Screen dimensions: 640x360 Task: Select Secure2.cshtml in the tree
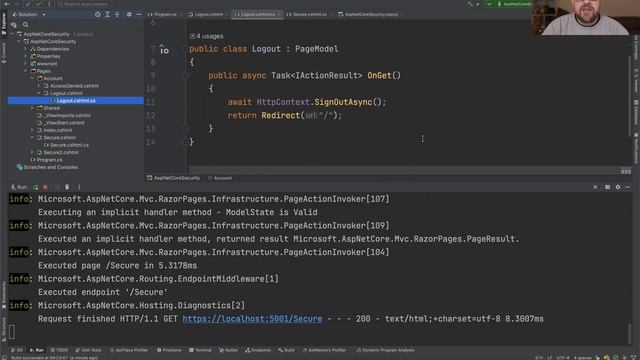coord(60,152)
